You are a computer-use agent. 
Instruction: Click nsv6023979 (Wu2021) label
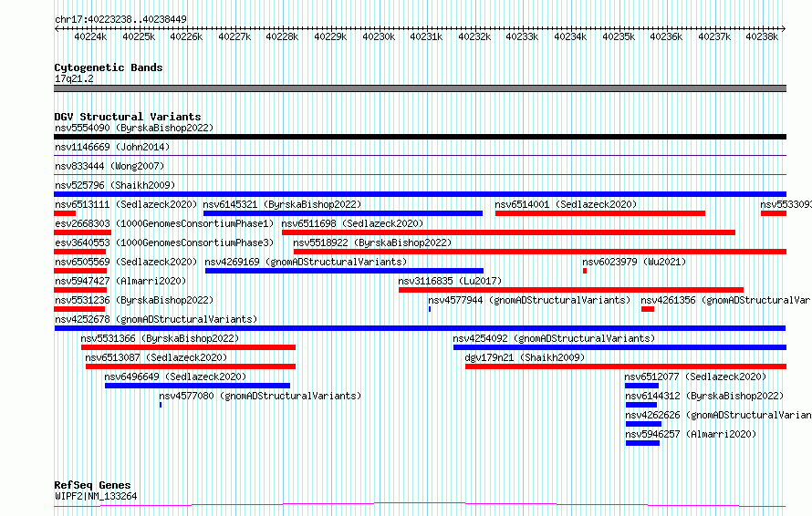(x=634, y=262)
